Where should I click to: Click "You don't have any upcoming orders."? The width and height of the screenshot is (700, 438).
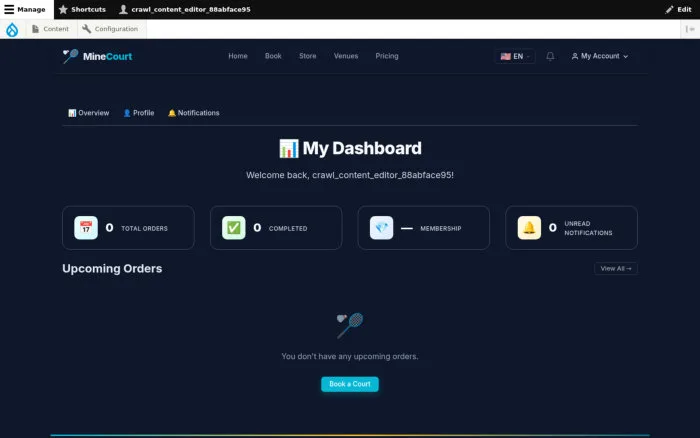click(x=350, y=356)
